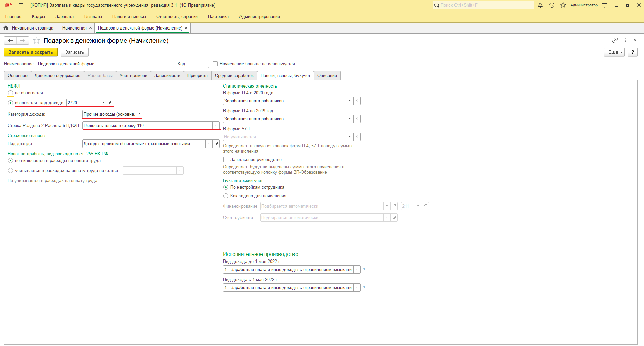The image size is (644, 346).
Task: Open service settings menu icon beside Администратор
Action: coord(605,5)
